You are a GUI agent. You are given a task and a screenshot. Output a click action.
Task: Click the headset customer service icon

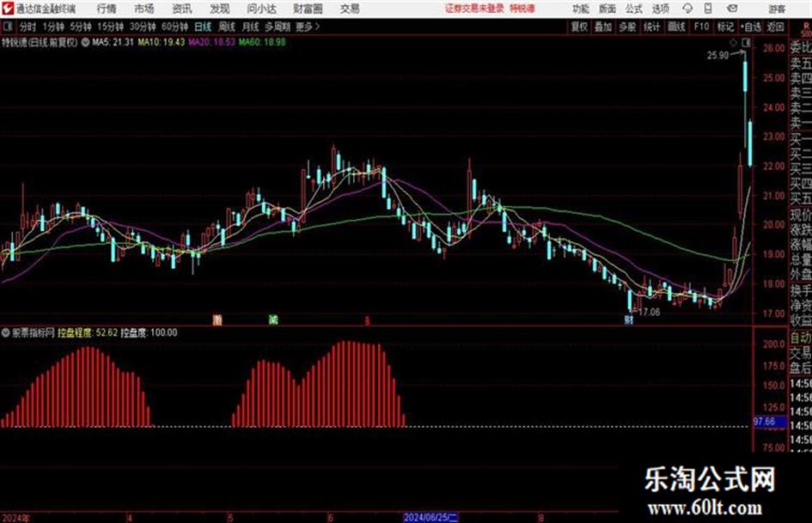click(x=687, y=9)
